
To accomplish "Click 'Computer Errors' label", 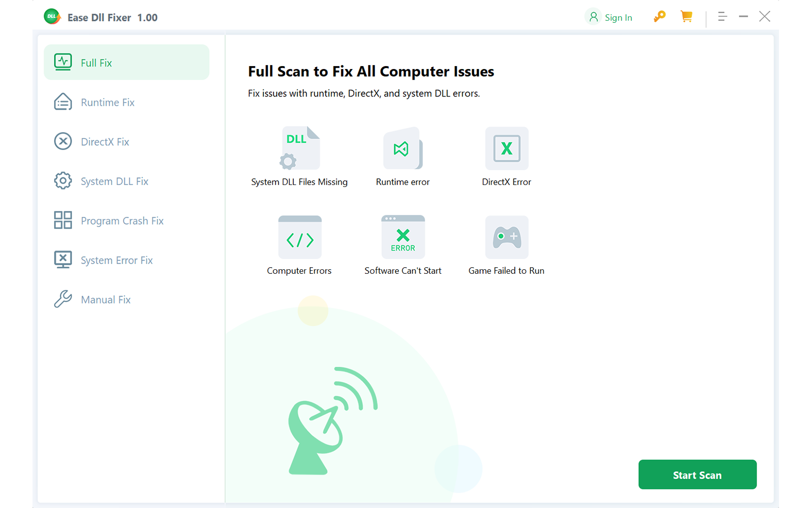I will point(299,271).
